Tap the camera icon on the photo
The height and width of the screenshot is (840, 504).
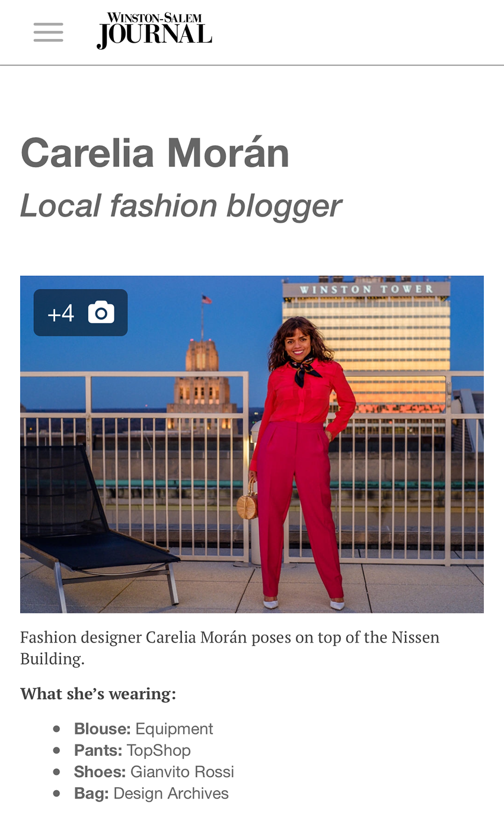(101, 312)
